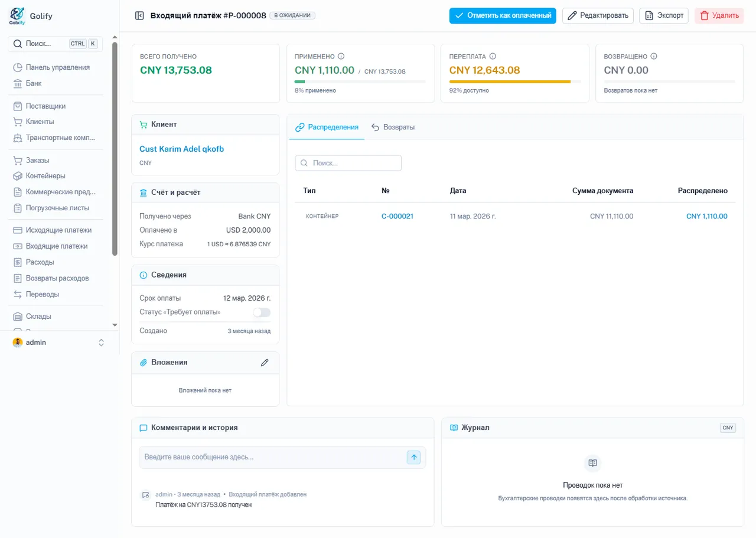Image resolution: width=756 pixels, height=538 pixels.
Task: Navigate to Заказы in sidebar
Action: 37,160
